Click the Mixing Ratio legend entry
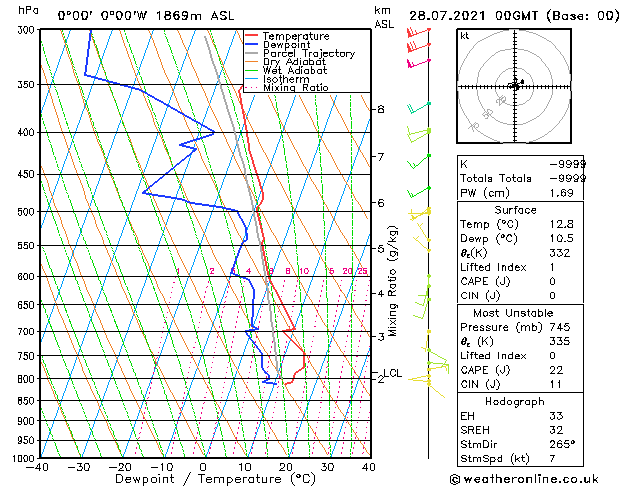Screen dimensions: 629x486 [287, 87]
